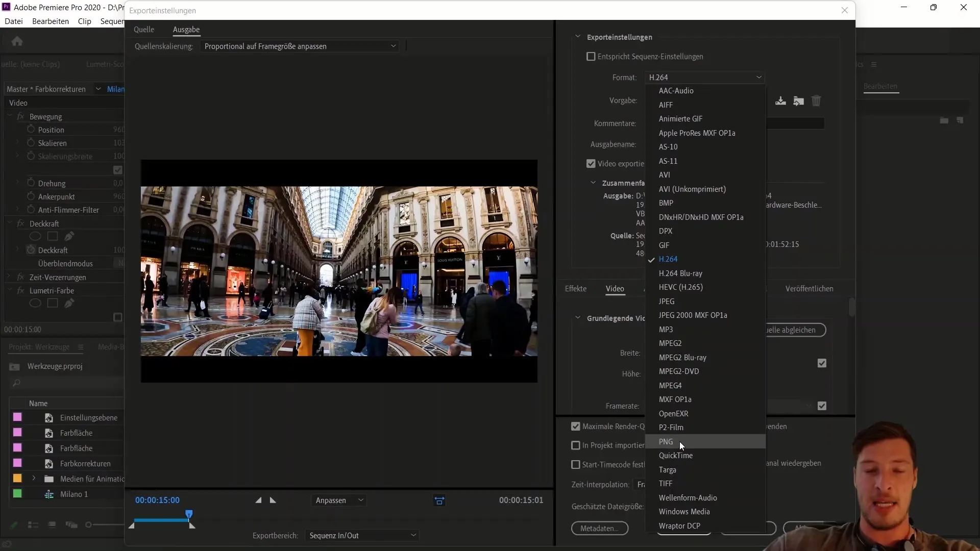The height and width of the screenshot is (551, 980).
Task: Click the import preset folder icon
Action: (x=799, y=101)
